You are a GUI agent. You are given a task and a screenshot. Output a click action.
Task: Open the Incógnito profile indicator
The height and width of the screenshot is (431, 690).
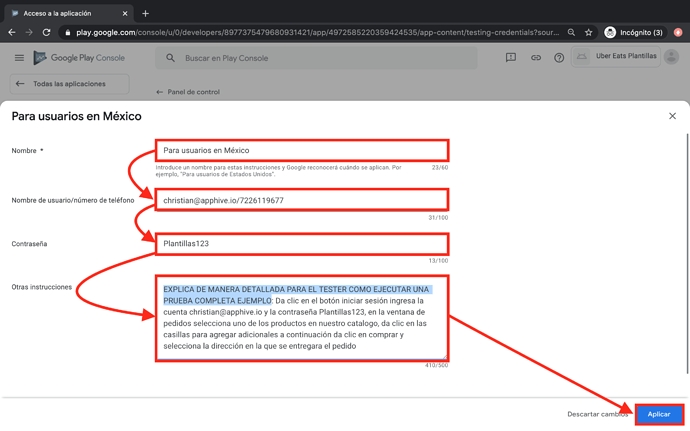(x=633, y=32)
